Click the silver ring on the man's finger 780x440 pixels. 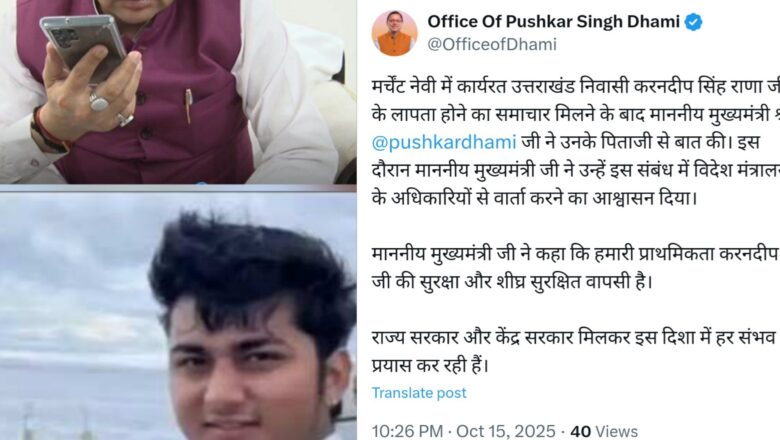point(99,102)
